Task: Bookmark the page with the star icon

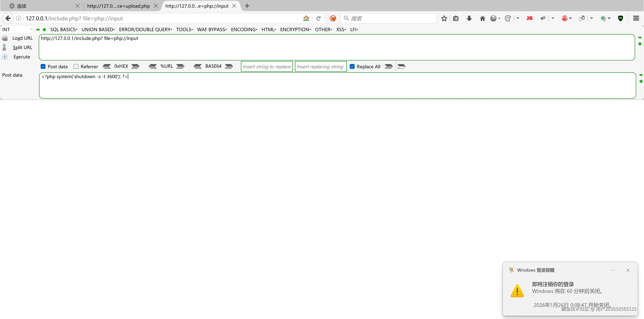Action: [x=444, y=18]
